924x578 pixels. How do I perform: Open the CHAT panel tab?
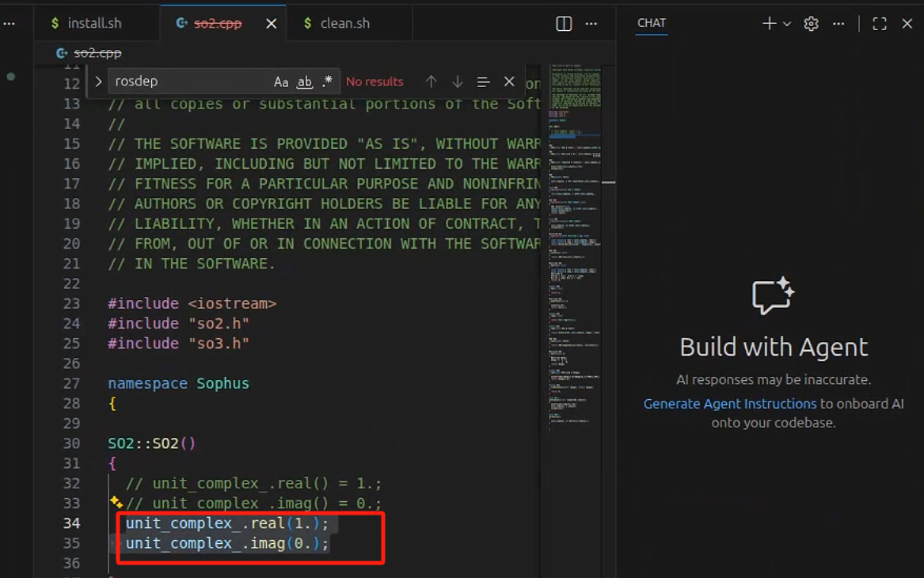[651, 23]
